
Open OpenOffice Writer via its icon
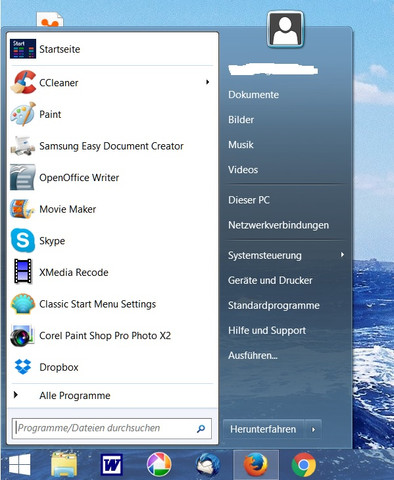(x=23, y=177)
